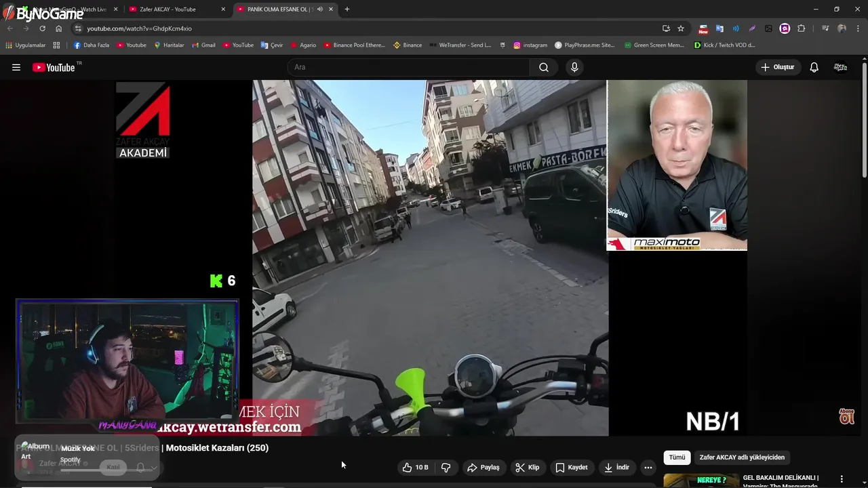Click the purple extension icon in toolbar
This screenshot has height=488, width=868.
785,28
